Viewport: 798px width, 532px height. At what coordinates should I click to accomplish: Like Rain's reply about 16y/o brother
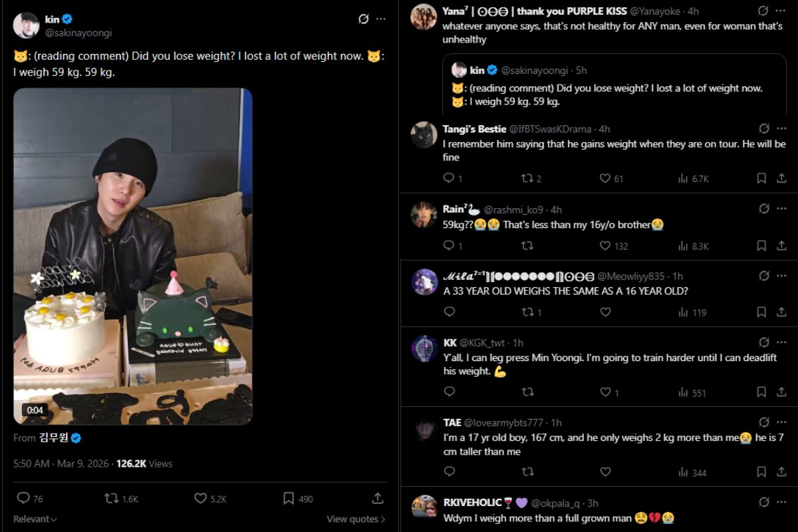[x=605, y=246]
